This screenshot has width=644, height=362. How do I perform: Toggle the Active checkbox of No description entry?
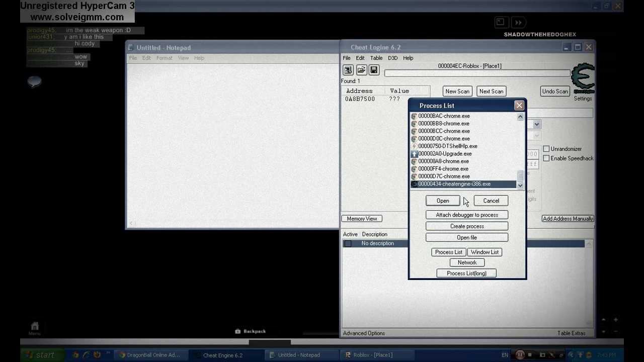tap(348, 243)
